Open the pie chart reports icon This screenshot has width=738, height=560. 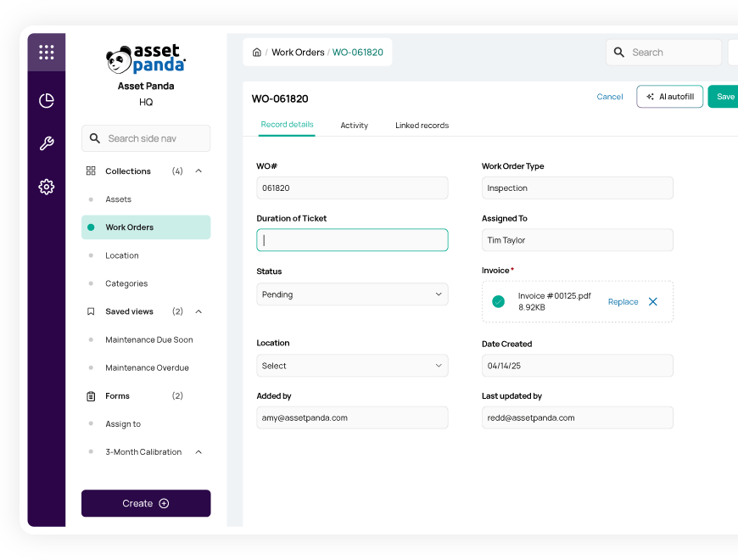click(x=47, y=101)
